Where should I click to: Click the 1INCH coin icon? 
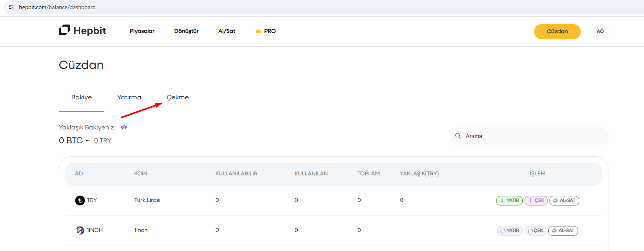coord(80,230)
